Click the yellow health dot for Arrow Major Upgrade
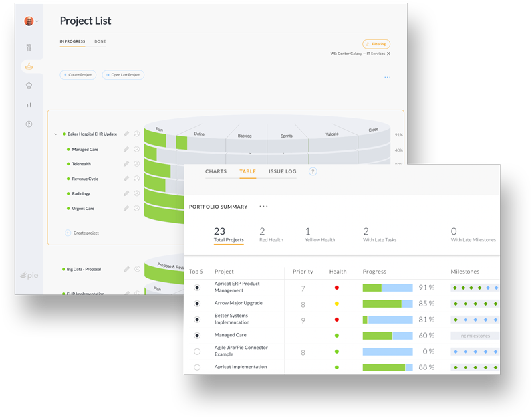 point(337,304)
